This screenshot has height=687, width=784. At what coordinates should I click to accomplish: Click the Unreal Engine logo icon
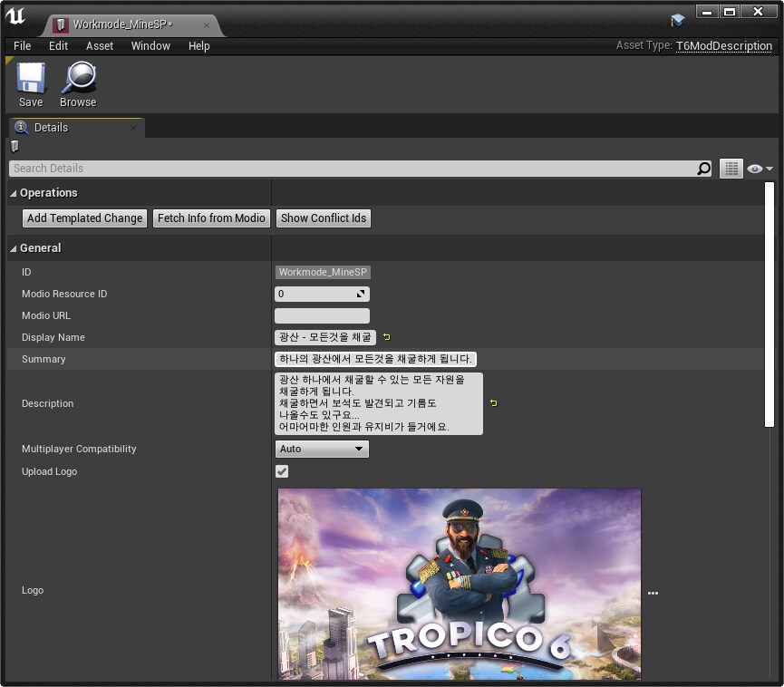click(x=15, y=16)
